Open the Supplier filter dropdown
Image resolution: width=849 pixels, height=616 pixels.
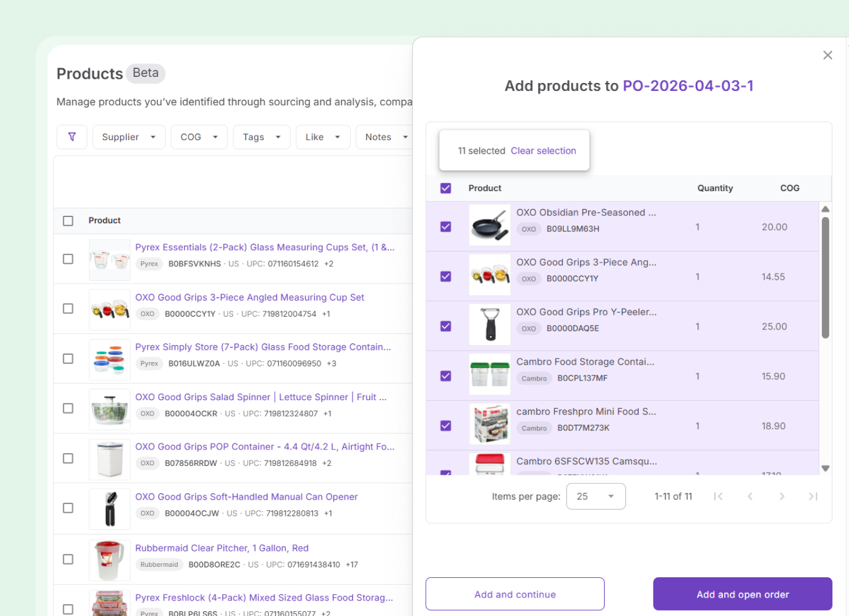pos(129,136)
